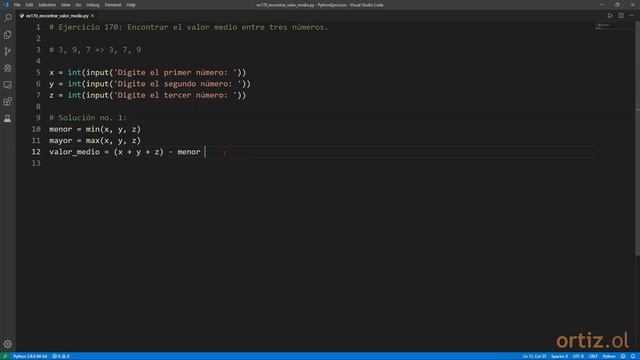Viewport: 640px width, 360px height.
Task: Open the Run and Debug view
Action: tap(8, 68)
